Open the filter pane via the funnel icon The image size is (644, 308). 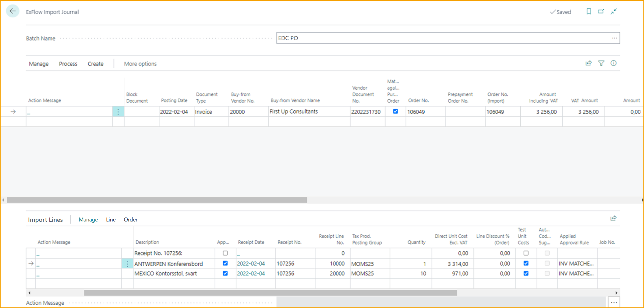pos(601,63)
